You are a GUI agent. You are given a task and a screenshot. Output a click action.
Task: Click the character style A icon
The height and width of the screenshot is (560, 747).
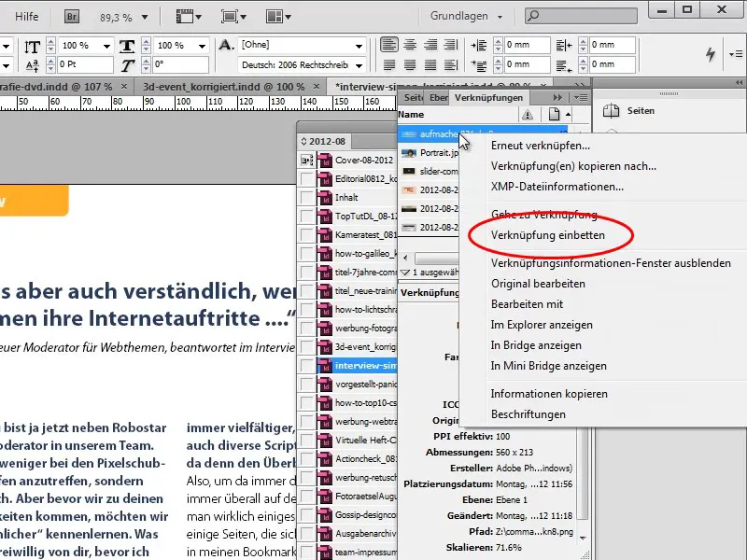pyautogui.click(x=226, y=45)
